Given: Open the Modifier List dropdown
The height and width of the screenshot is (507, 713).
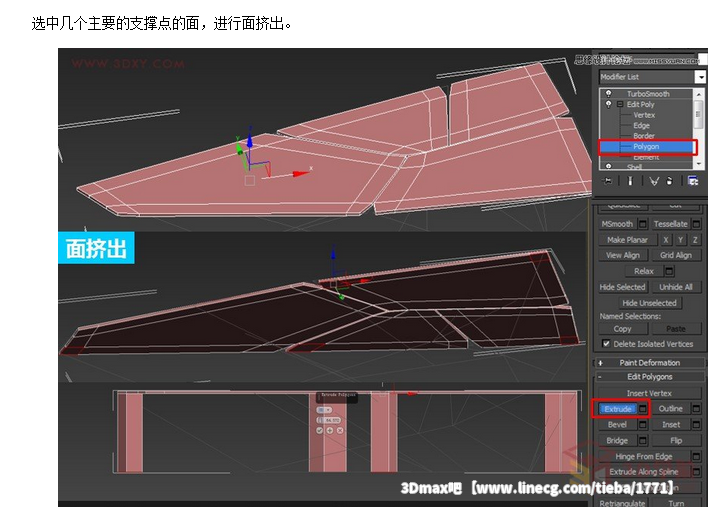Looking at the screenshot, I should 700,77.
